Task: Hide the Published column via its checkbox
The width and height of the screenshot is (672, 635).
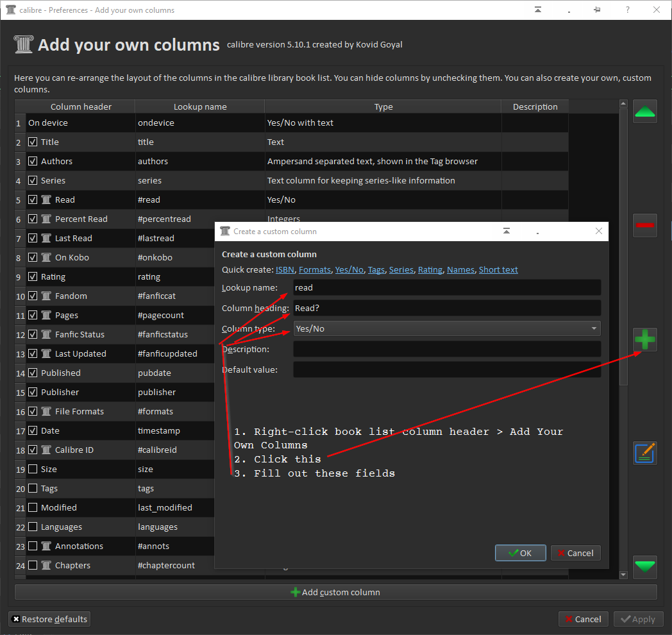Action: (x=33, y=373)
